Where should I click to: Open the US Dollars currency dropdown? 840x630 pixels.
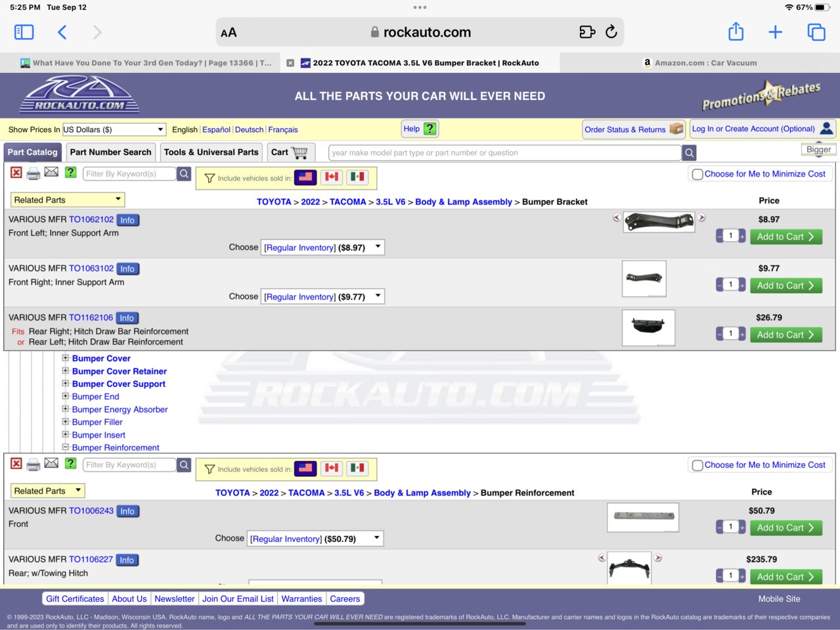tap(114, 129)
